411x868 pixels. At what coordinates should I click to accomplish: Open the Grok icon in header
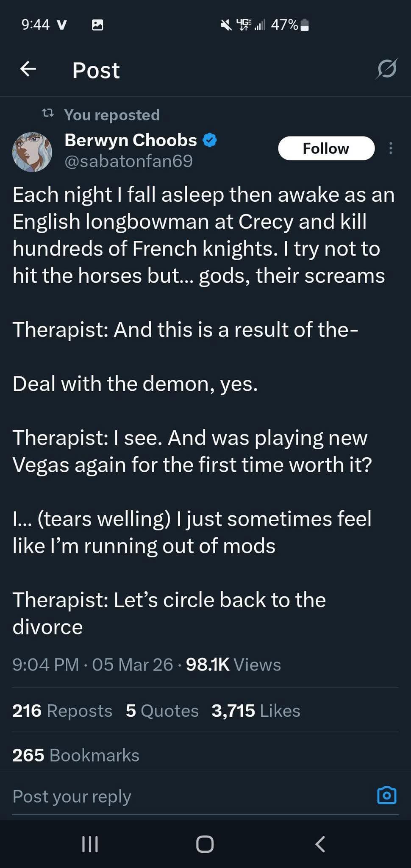point(386,69)
